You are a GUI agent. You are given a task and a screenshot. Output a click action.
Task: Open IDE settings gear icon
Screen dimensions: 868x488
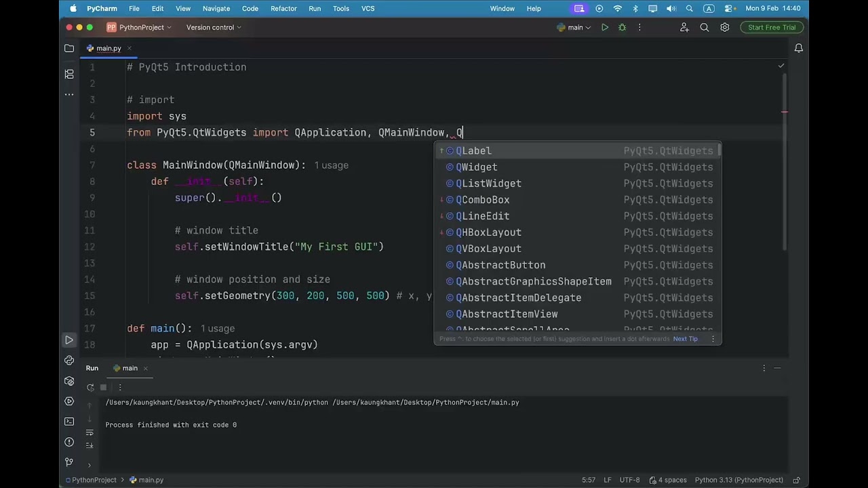725,27
